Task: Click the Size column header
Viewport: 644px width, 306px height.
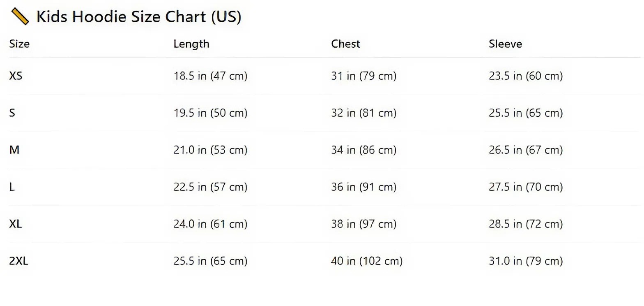Action: pos(19,44)
